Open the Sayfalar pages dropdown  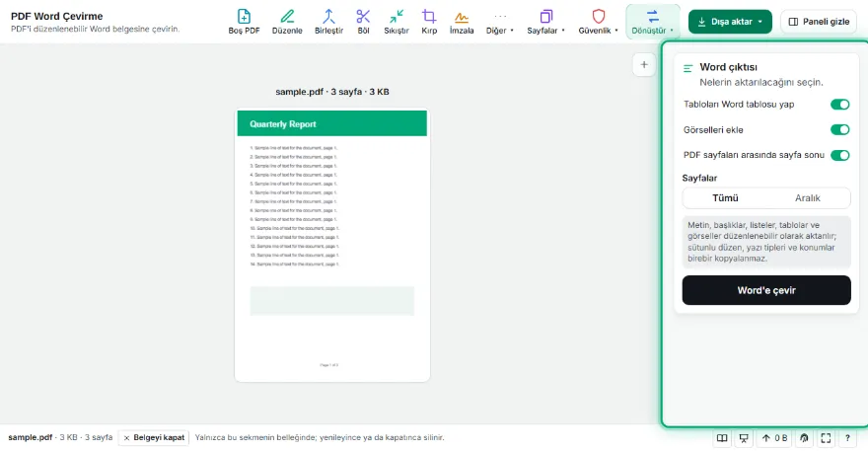(545, 22)
